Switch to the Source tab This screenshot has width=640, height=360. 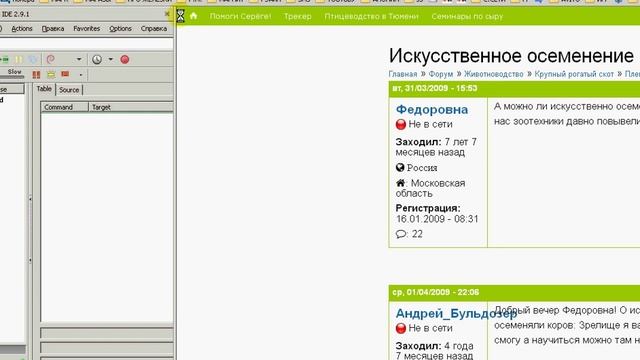coord(69,90)
